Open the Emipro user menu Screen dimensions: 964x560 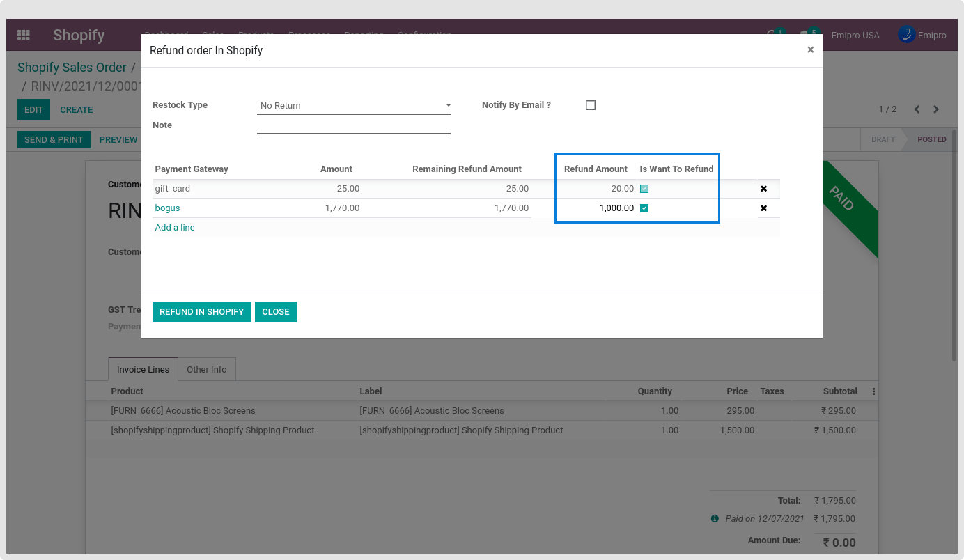click(922, 35)
